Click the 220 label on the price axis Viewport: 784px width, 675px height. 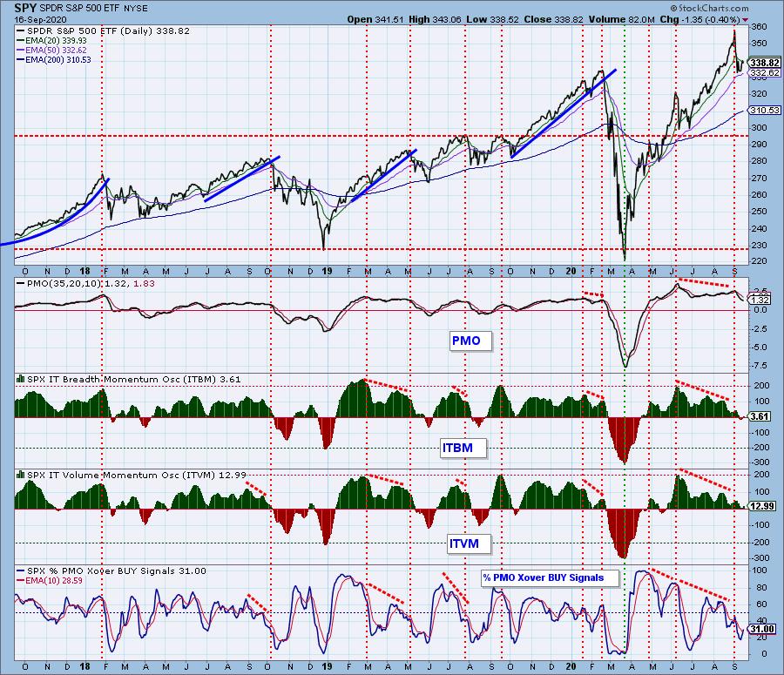click(759, 261)
